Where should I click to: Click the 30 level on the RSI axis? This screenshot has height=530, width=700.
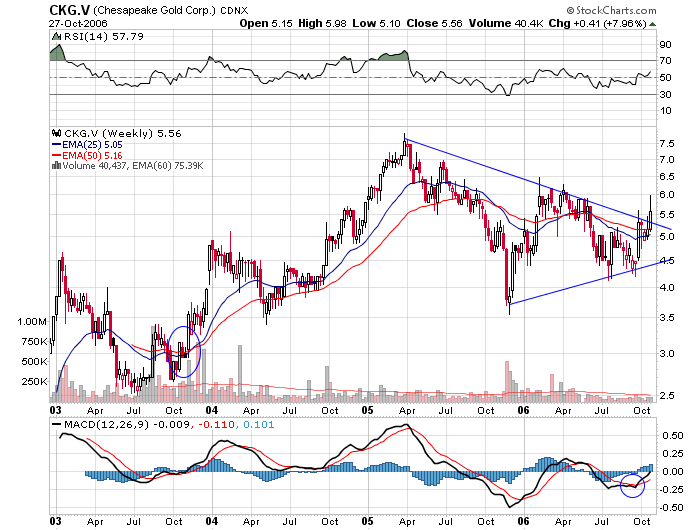point(665,94)
